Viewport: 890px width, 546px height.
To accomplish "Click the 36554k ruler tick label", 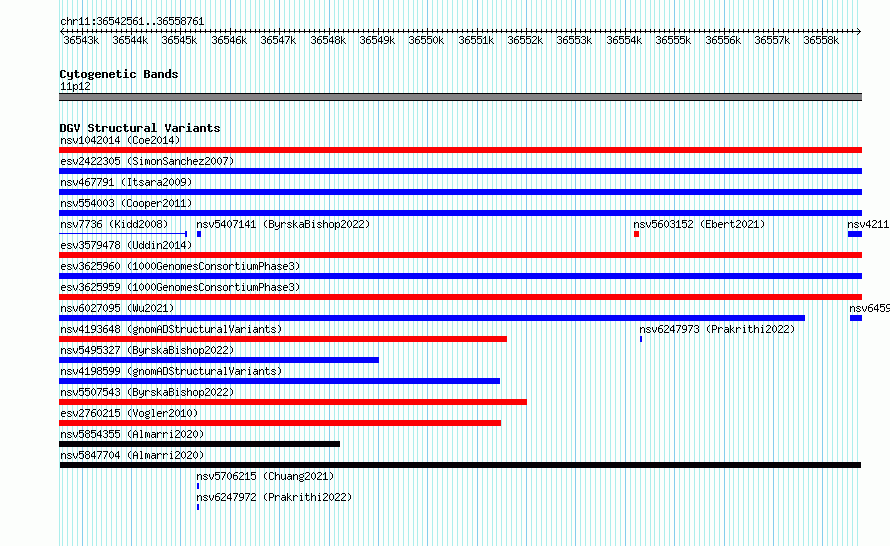I will pyautogui.click(x=624, y=40).
